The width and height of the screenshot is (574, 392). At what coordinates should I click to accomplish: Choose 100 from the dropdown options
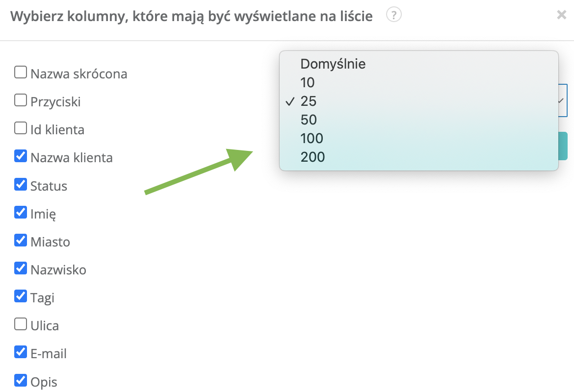pyautogui.click(x=312, y=138)
